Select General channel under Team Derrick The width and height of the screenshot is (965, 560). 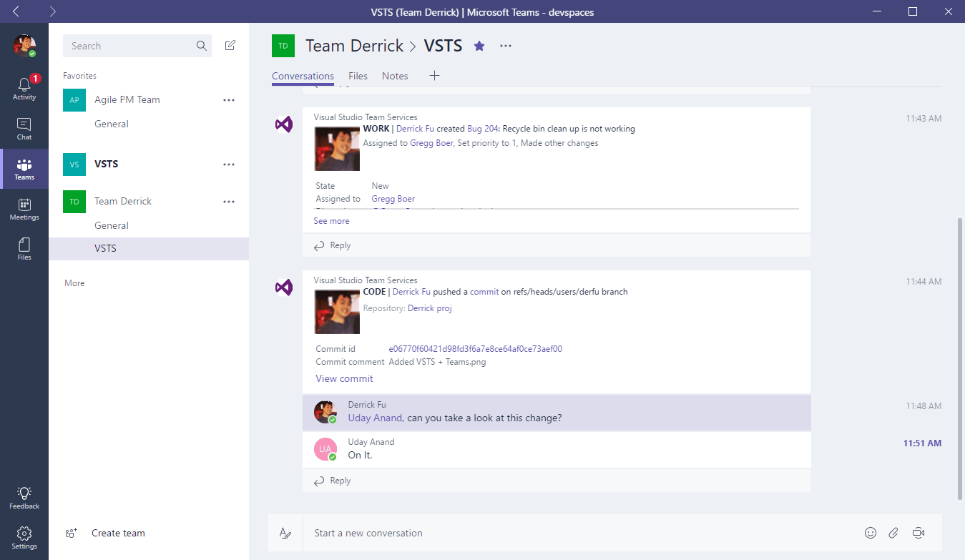pos(112,225)
